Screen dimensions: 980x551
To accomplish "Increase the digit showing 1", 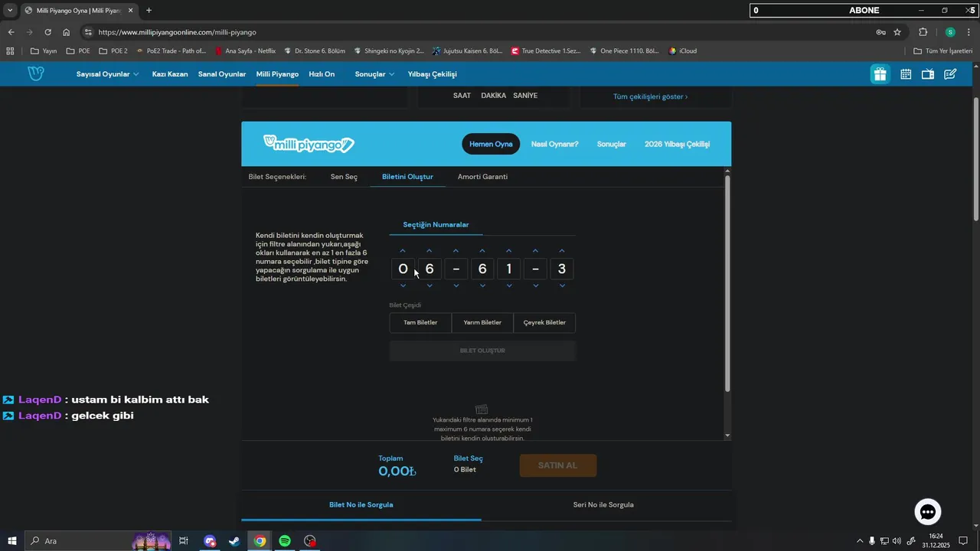I will 508,251.
